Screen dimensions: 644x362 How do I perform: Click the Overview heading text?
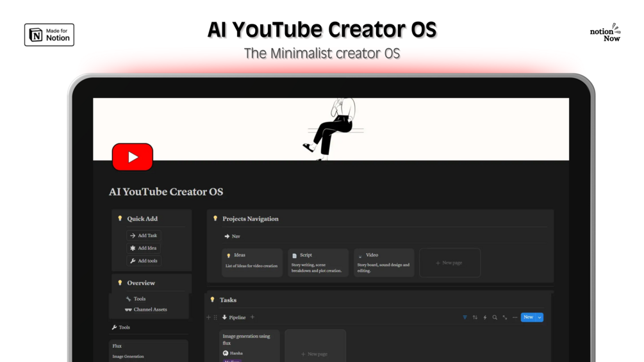pyautogui.click(x=141, y=283)
